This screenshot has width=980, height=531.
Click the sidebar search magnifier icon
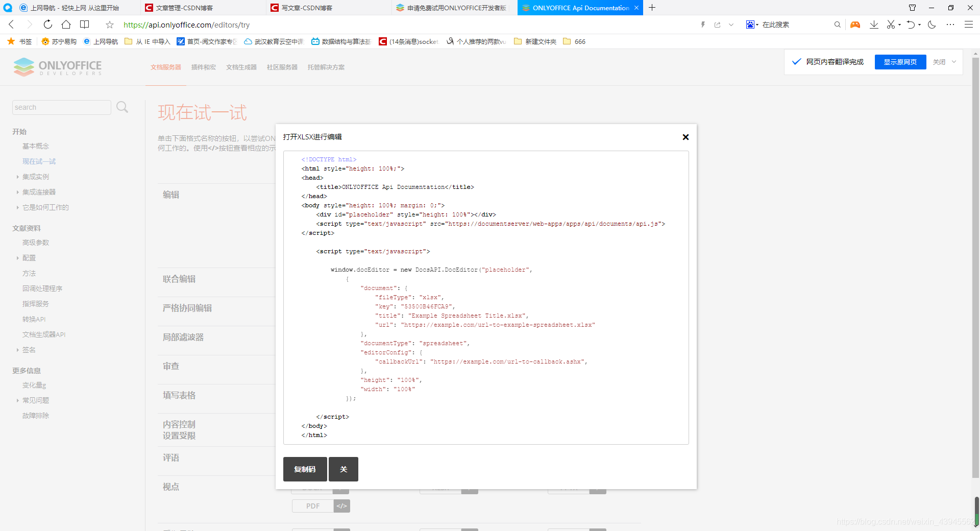(x=122, y=107)
